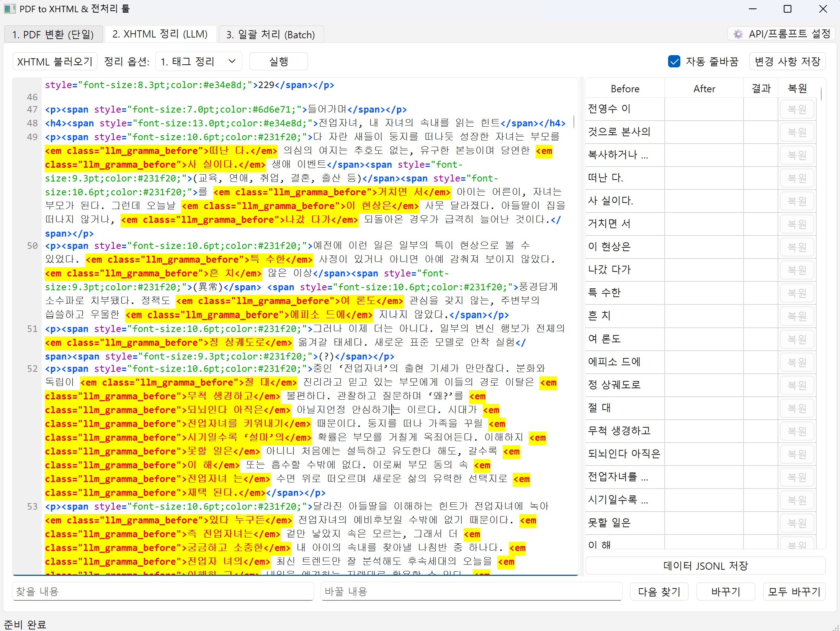Select the 2. XHTML 정리 (LLM) tab
Viewport: 840px width, 631px height.
(x=160, y=34)
